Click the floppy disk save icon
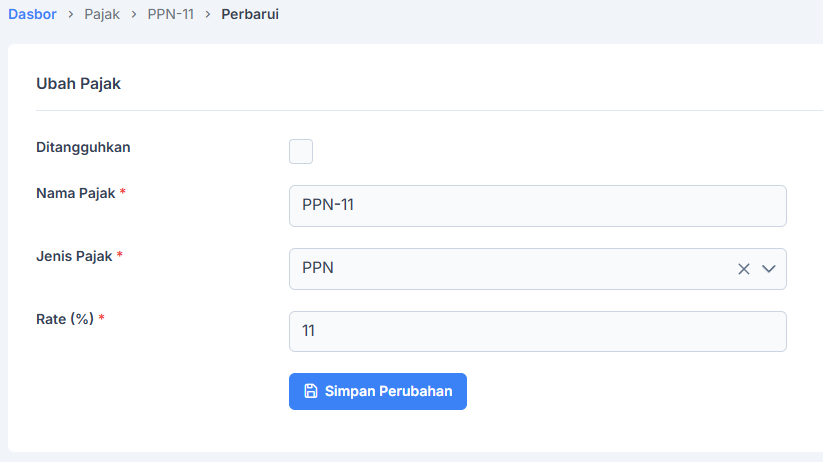Viewport: 823px width, 462px height. 310,391
